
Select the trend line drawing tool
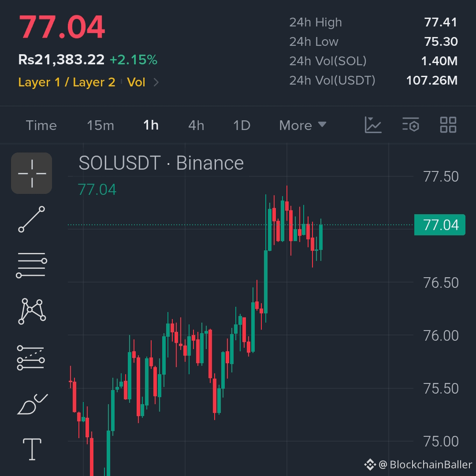(32, 219)
